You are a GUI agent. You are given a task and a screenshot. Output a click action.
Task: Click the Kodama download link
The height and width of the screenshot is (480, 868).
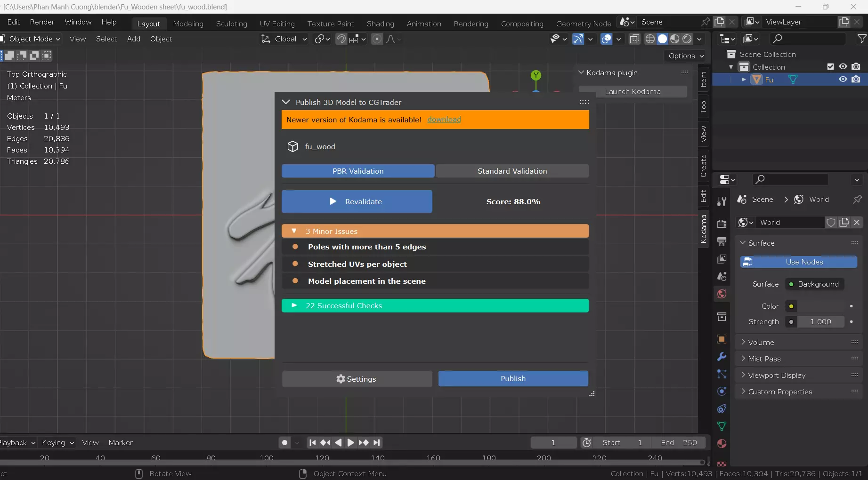pos(444,120)
